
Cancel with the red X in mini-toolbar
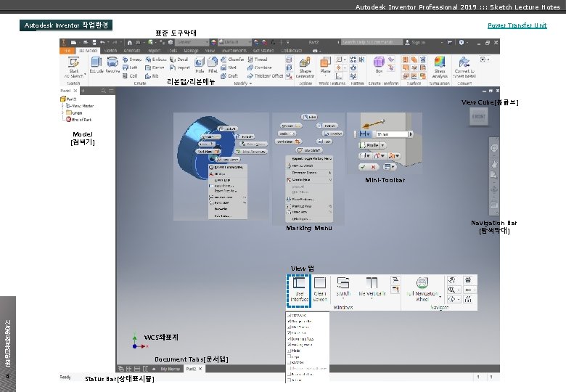click(x=374, y=167)
